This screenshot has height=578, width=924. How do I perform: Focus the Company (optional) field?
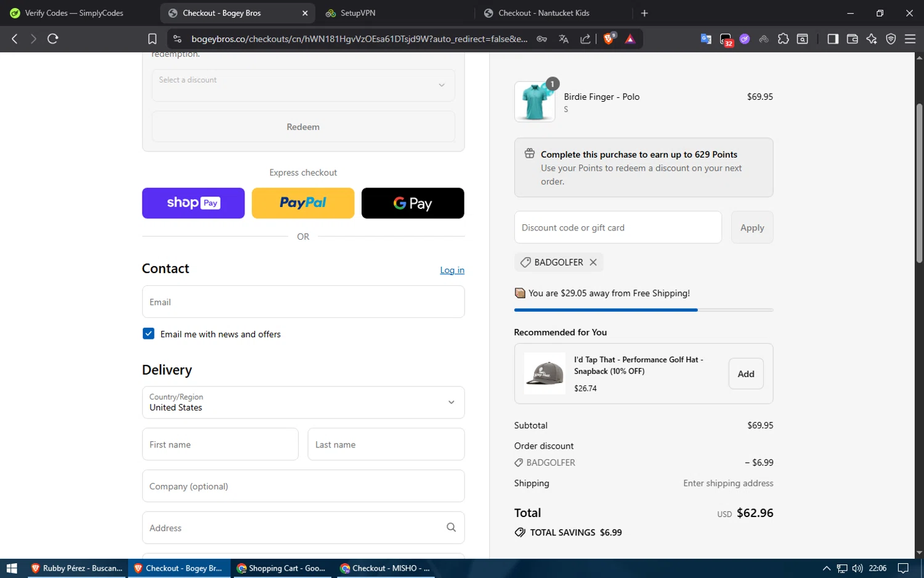point(303,486)
